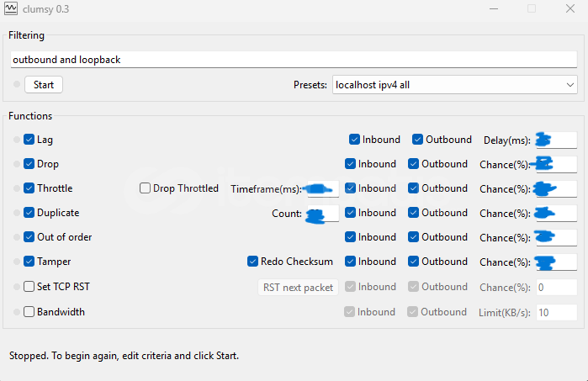Image resolution: width=588 pixels, height=381 pixels.
Task: Enable the Bandwidth function checkbox
Action: pos(29,312)
